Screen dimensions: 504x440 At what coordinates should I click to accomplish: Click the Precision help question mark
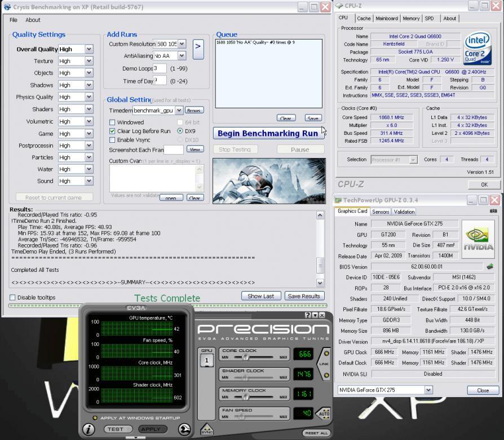(308, 315)
